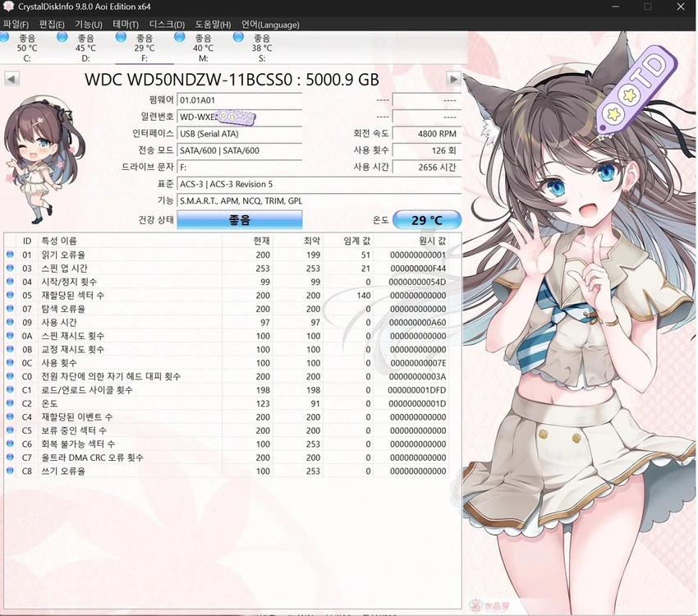Click status dot for C7 울트라 DMA CRC
The width and height of the screenshot is (698, 616).
click(10, 457)
